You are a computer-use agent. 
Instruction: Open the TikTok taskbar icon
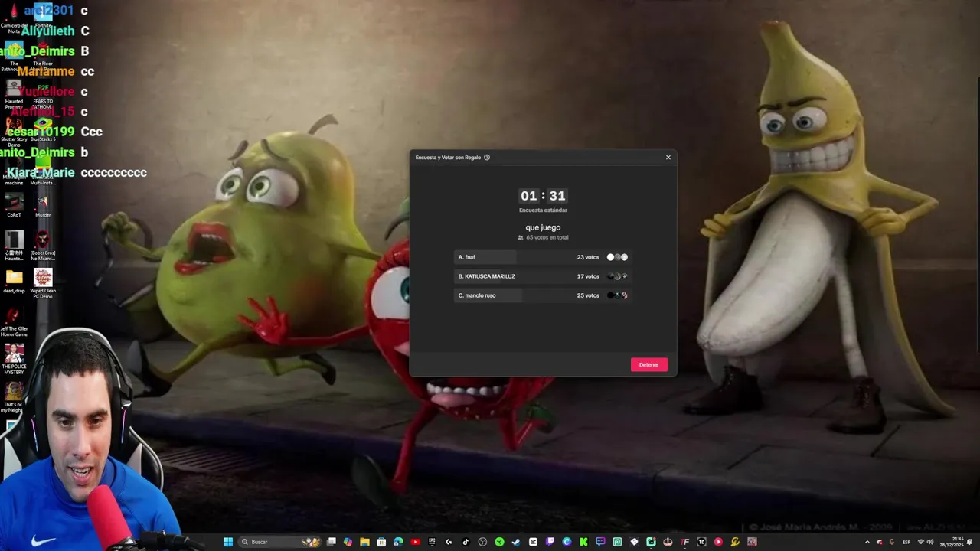pos(465,542)
